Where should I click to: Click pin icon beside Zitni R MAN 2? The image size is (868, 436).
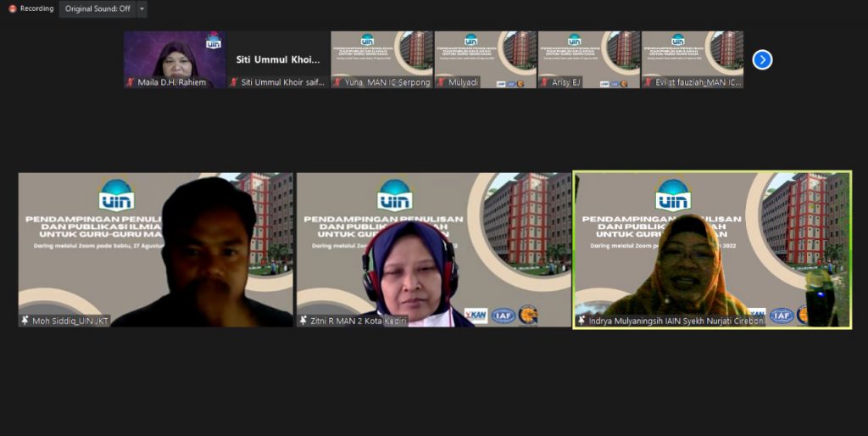tap(303, 321)
